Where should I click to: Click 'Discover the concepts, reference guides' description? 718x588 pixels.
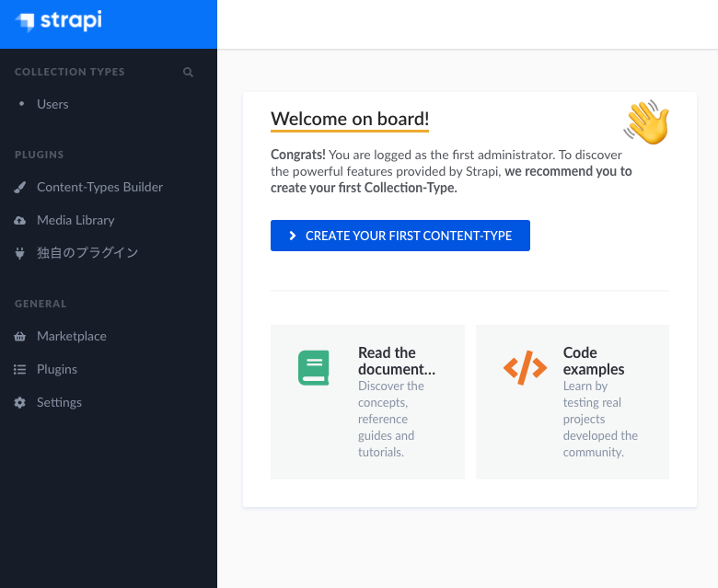coord(391,420)
